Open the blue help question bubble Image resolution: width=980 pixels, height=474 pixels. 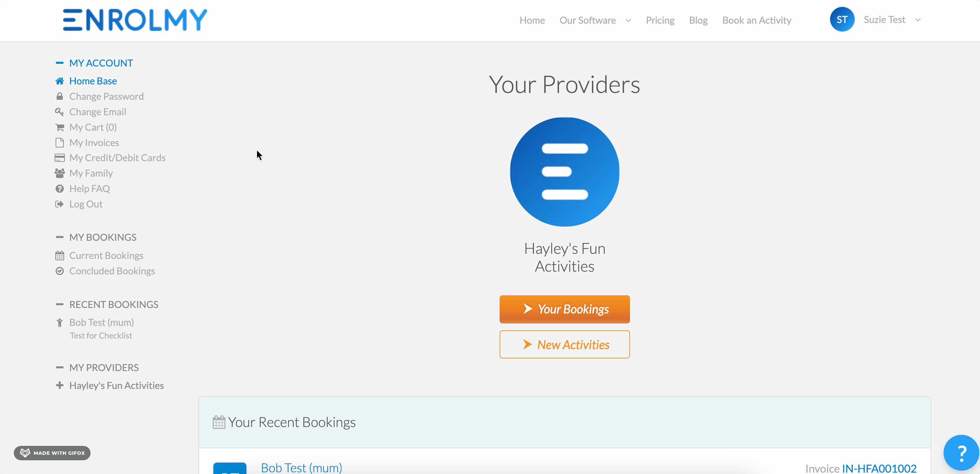point(961,453)
